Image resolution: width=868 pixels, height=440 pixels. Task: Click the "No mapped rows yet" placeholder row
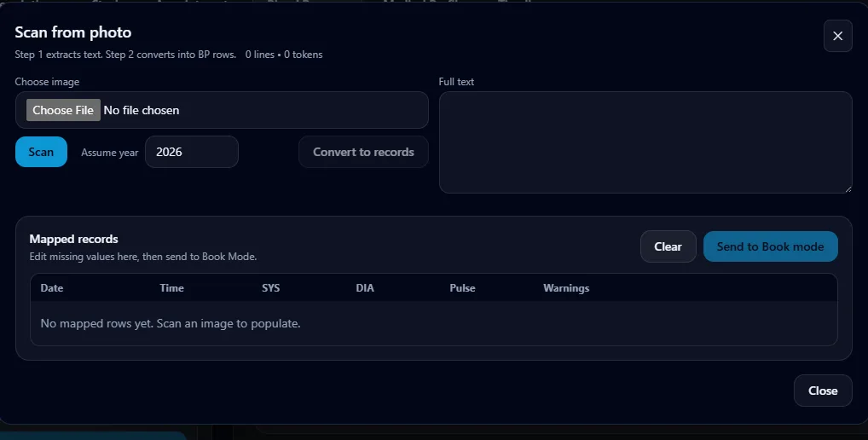(x=171, y=323)
